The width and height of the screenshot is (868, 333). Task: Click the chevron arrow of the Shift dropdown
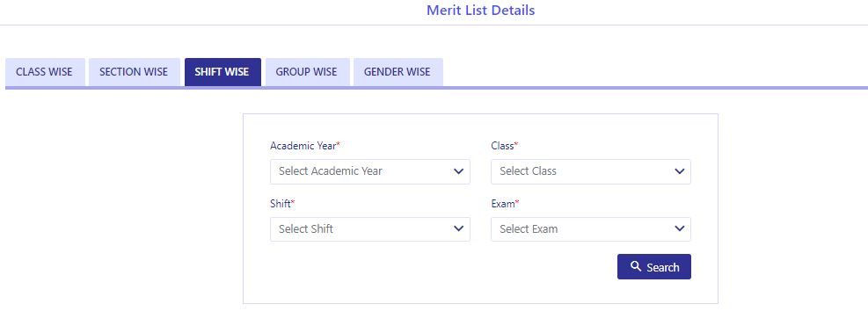pyautogui.click(x=458, y=229)
